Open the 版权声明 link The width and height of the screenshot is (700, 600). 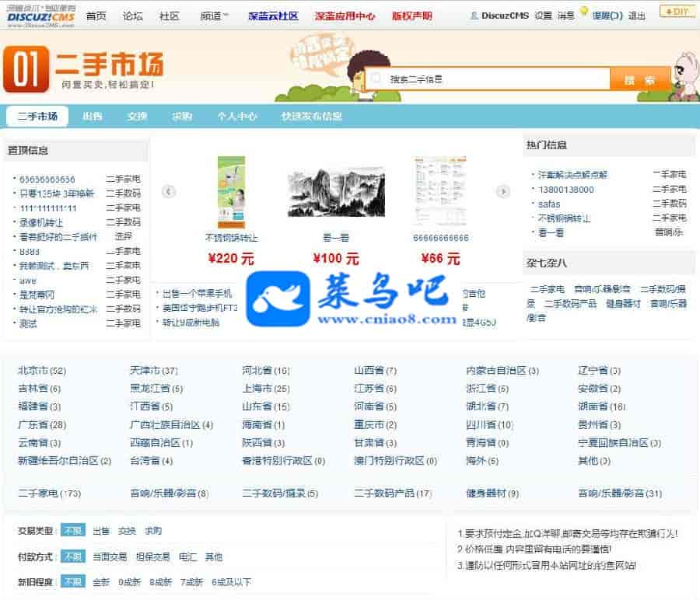[x=411, y=16]
